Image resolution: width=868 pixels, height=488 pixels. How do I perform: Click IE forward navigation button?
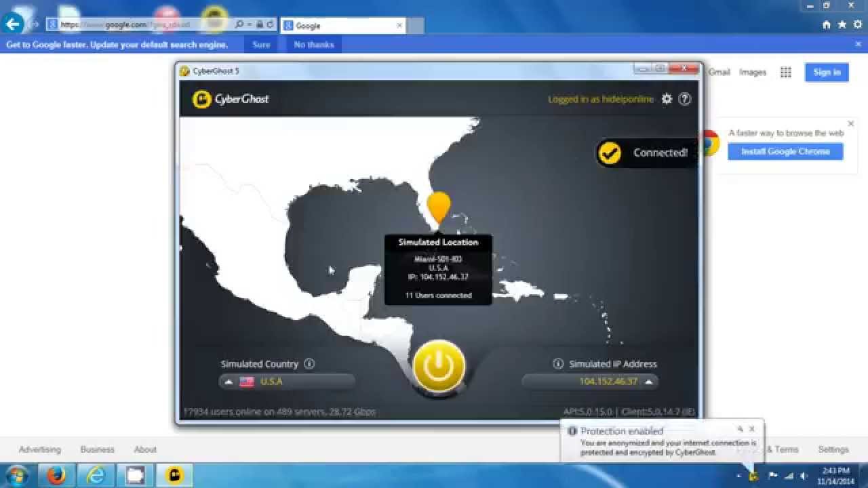coord(34,24)
